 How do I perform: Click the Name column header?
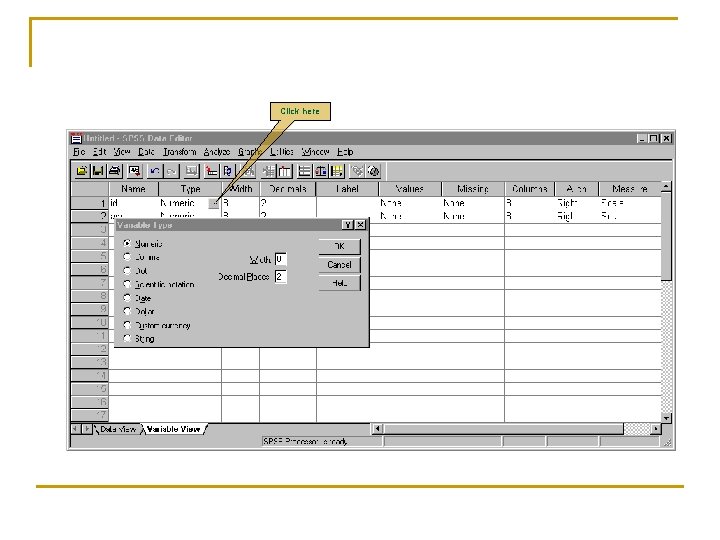click(134, 189)
